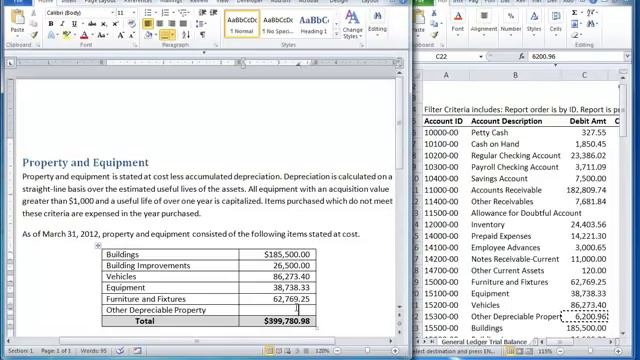Toggle Align Text Left in Word

pyautogui.click(x=148, y=24)
